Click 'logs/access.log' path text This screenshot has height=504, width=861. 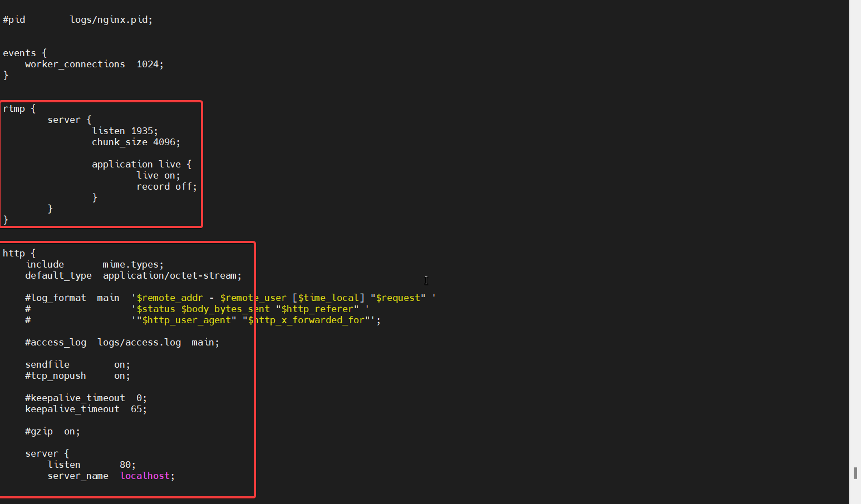(x=139, y=342)
